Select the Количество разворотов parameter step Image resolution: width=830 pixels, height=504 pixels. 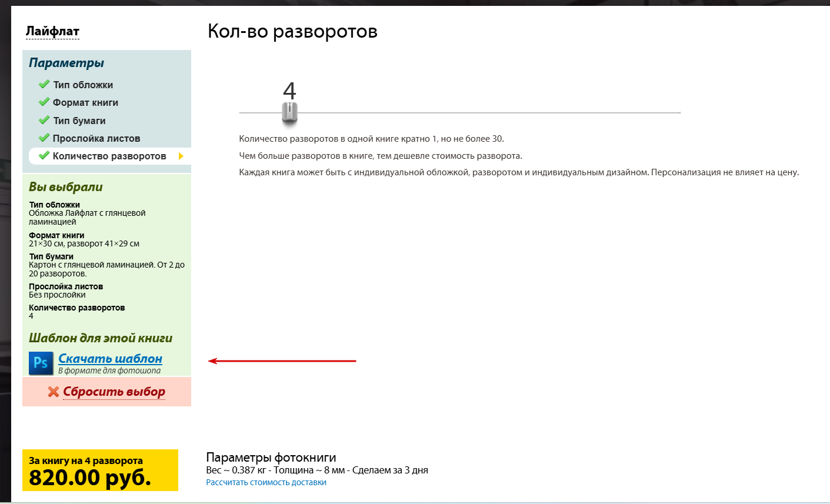point(110,156)
